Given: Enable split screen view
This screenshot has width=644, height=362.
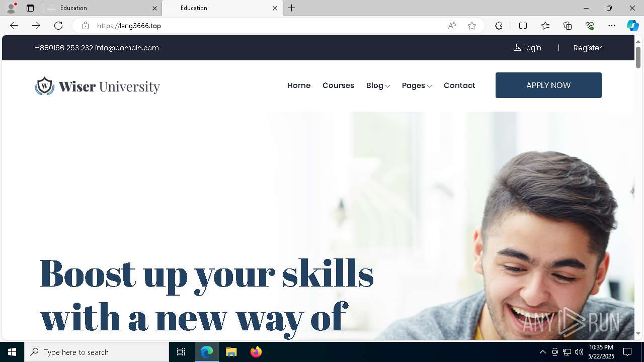Looking at the screenshot, I should [x=523, y=26].
